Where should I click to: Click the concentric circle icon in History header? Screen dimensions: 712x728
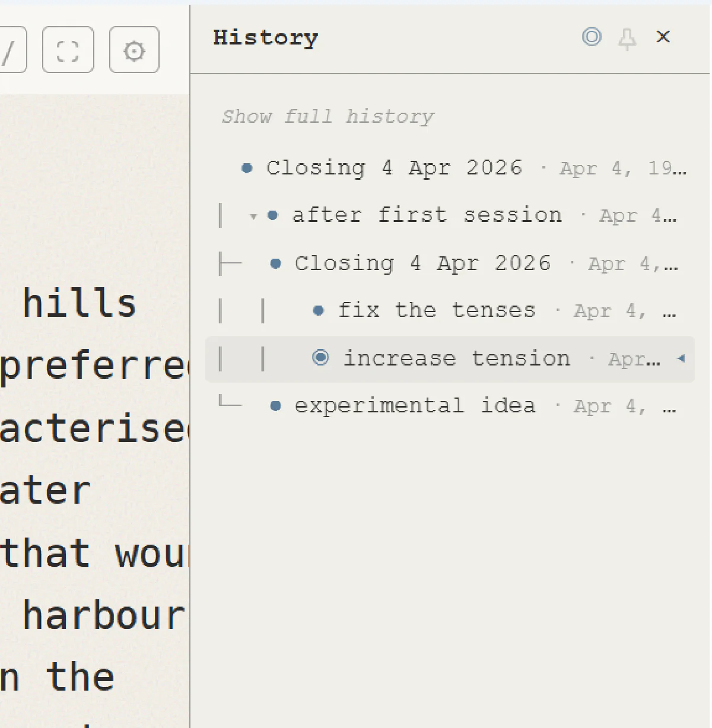(592, 37)
